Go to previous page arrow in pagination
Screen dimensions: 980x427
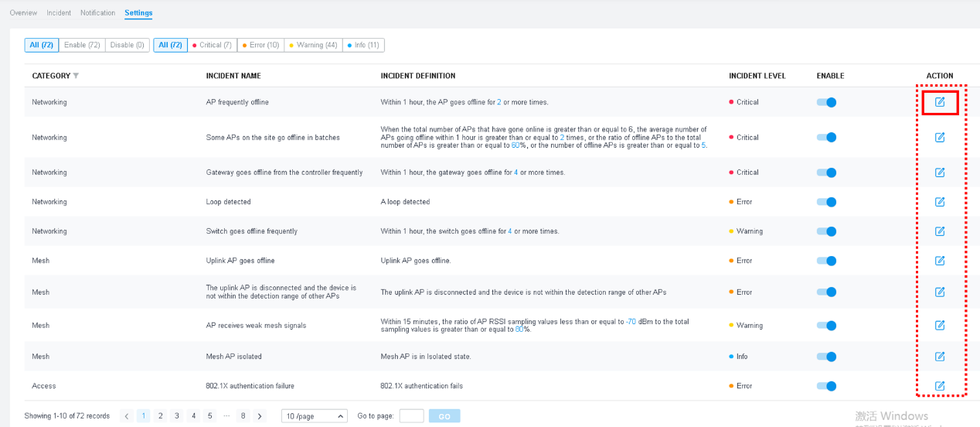coord(127,416)
